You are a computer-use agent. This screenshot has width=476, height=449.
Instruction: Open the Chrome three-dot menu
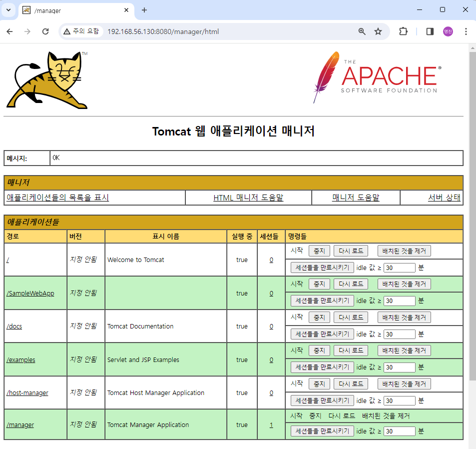(466, 31)
